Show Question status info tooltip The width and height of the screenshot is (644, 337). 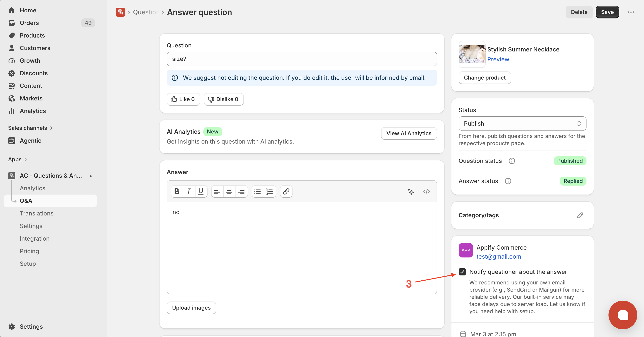pos(512,161)
